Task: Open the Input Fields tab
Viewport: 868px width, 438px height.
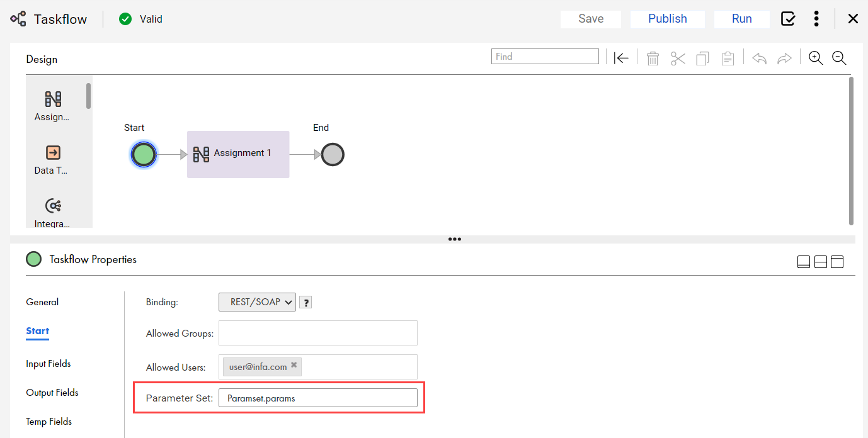Action: [x=49, y=364]
